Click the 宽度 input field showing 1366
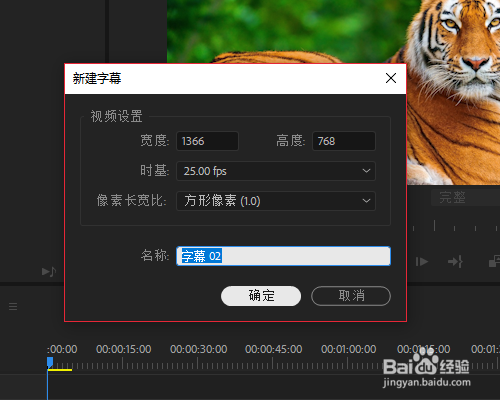 coord(207,141)
